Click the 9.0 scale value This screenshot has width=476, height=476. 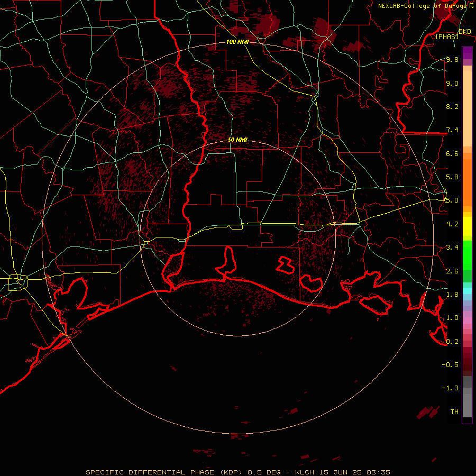[452, 84]
